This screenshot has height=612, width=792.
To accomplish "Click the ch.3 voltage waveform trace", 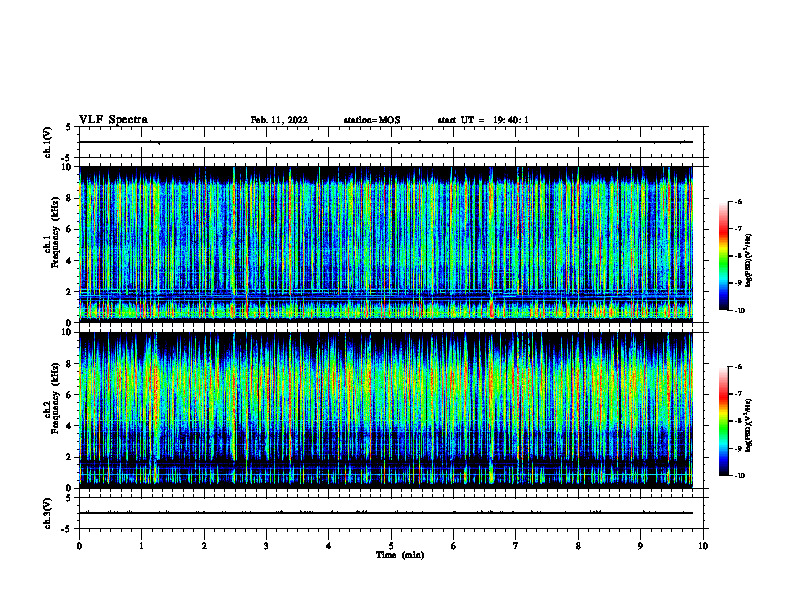I will pos(386,513).
